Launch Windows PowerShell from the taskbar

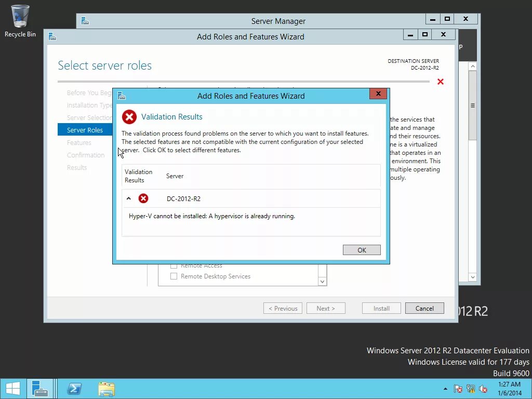[74, 389]
